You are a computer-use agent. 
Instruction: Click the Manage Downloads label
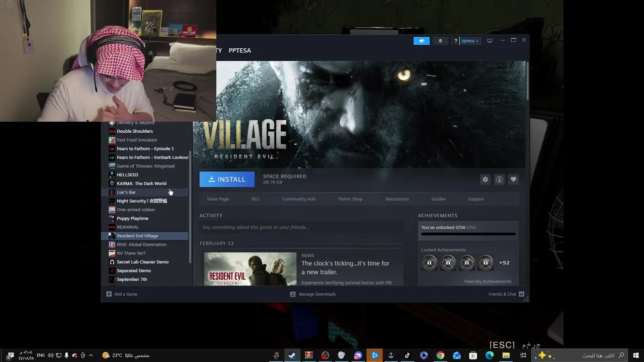[x=317, y=294]
